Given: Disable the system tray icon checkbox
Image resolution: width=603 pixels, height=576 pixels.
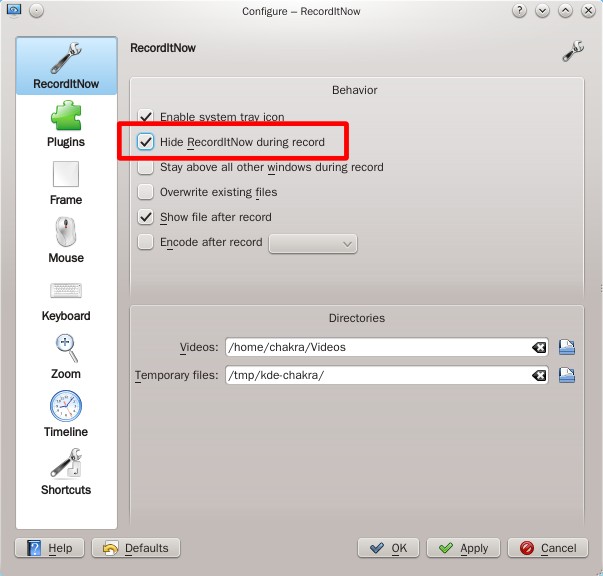Looking at the screenshot, I should tap(146, 116).
